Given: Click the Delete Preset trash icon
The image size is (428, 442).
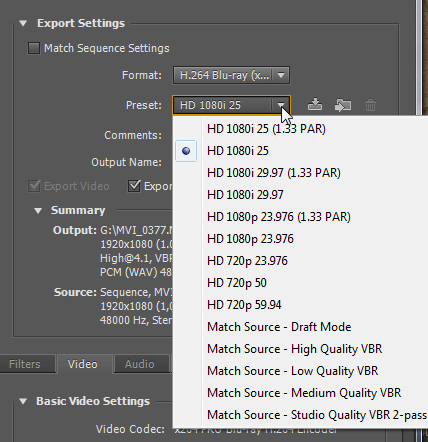Looking at the screenshot, I should point(370,105).
